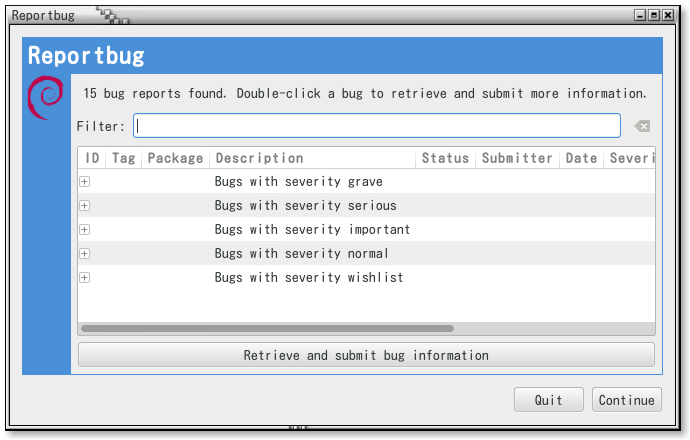690x440 pixels.
Task: Sort by the Submitter column header
Action: pos(516,158)
